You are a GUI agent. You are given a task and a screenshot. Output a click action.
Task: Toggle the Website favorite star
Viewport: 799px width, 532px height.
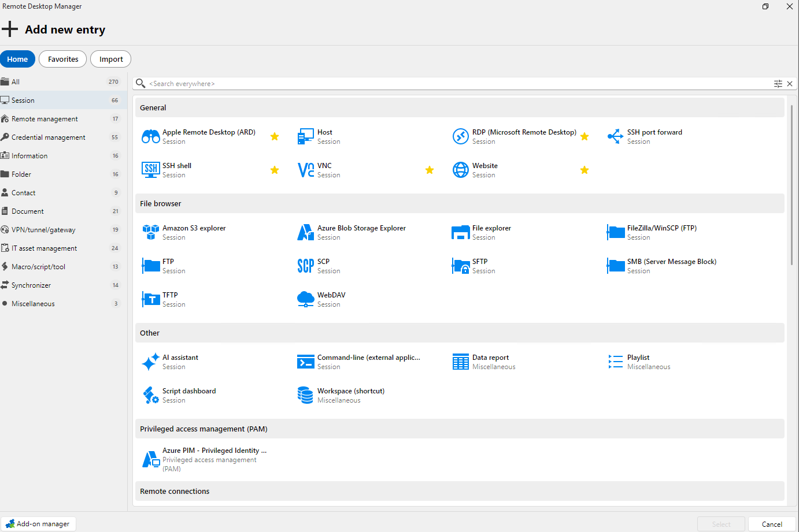585,170
